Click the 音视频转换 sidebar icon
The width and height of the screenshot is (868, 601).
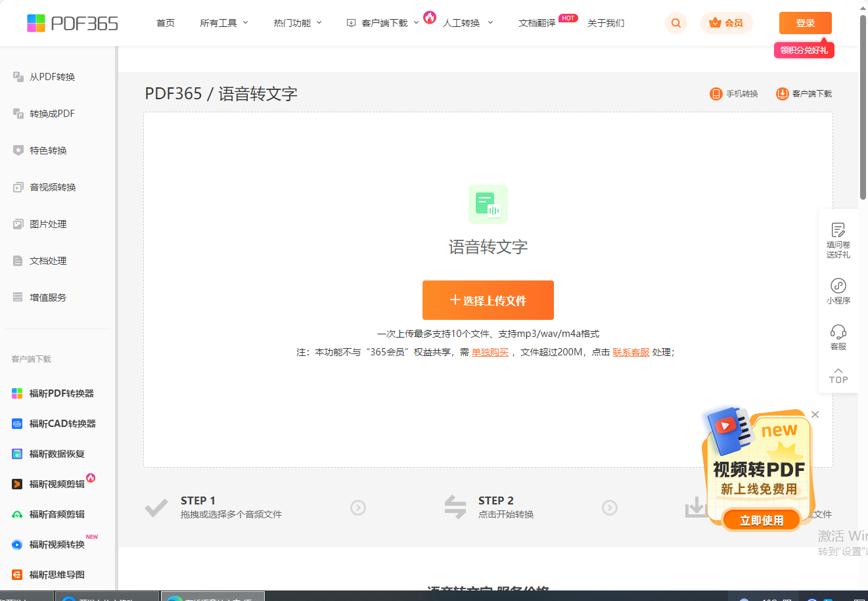click(x=18, y=187)
